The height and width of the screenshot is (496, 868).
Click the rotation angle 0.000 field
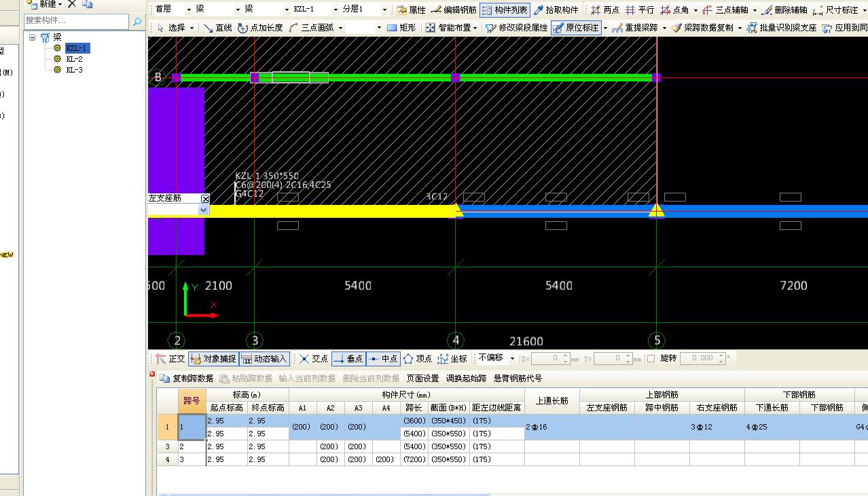pyautogui.click(x=702, y=358)
